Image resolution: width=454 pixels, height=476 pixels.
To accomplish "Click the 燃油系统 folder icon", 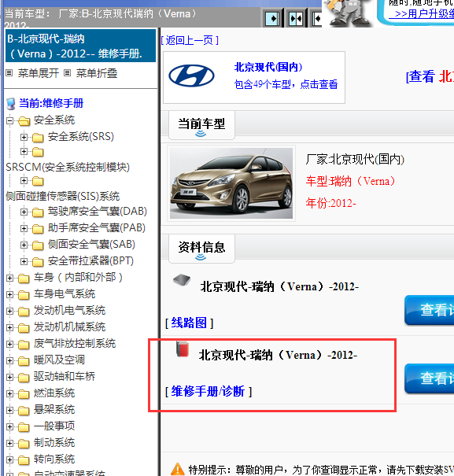I will 24,394.
